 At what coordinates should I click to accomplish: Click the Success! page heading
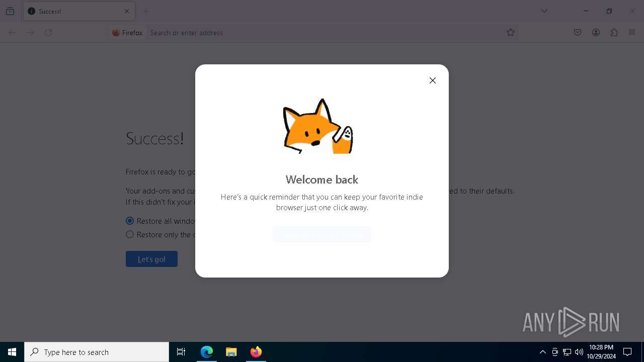[155, 138]
